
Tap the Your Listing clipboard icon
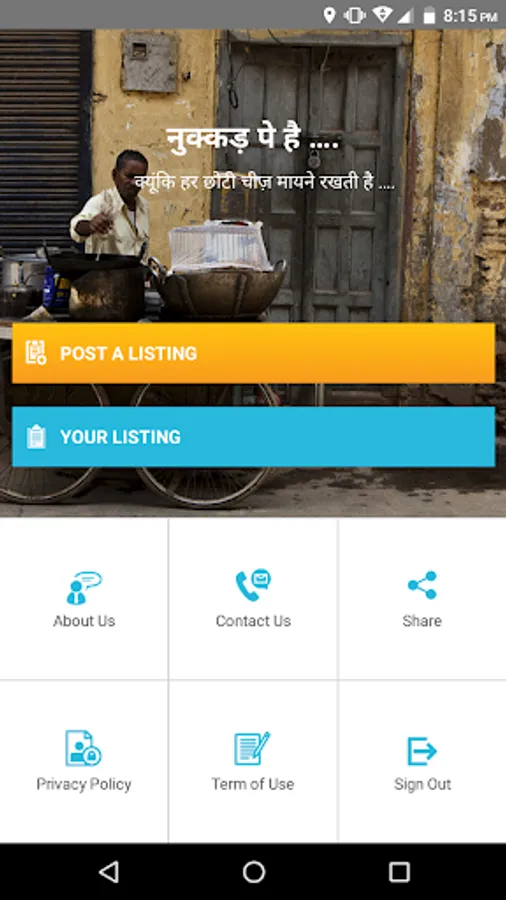click(36, 437)
